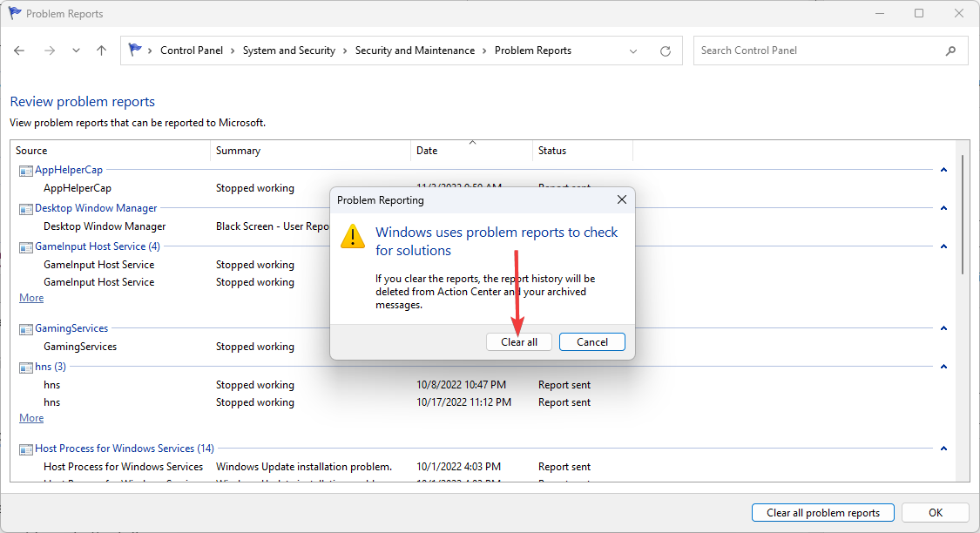
Task: Select hns report dated 10/17/2022
Action: pyautogui.click(x=481, y=402)
